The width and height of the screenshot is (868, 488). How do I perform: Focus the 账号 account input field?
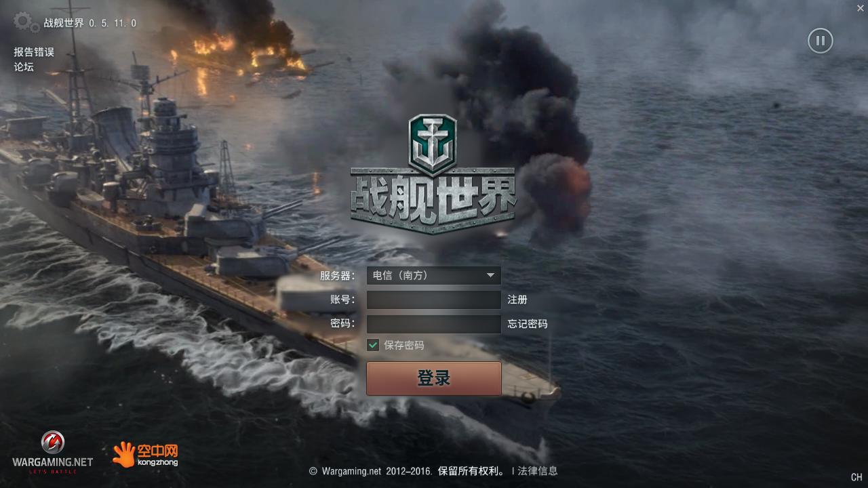click(x=434, y=300)
